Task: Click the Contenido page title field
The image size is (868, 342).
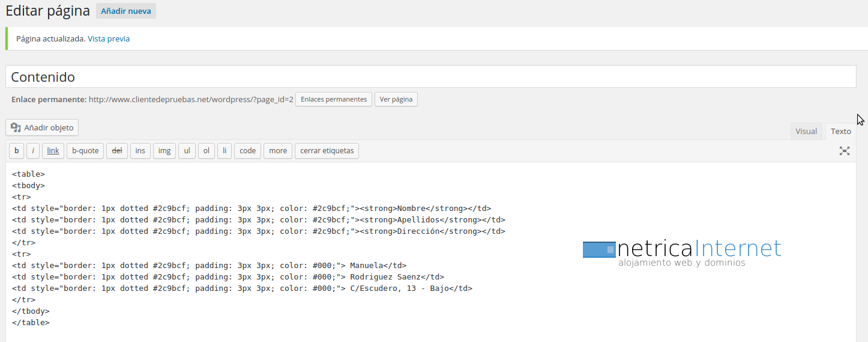Action: click(x=430, y=77)
